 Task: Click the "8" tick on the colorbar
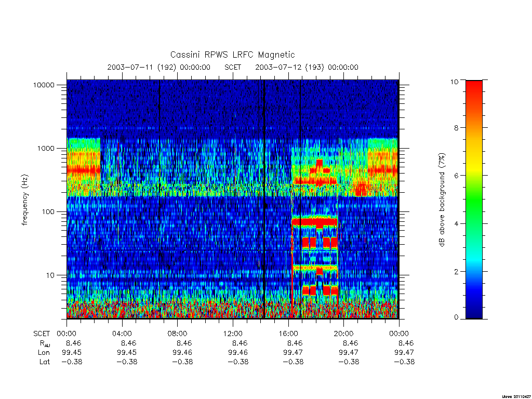click(456, 128)
